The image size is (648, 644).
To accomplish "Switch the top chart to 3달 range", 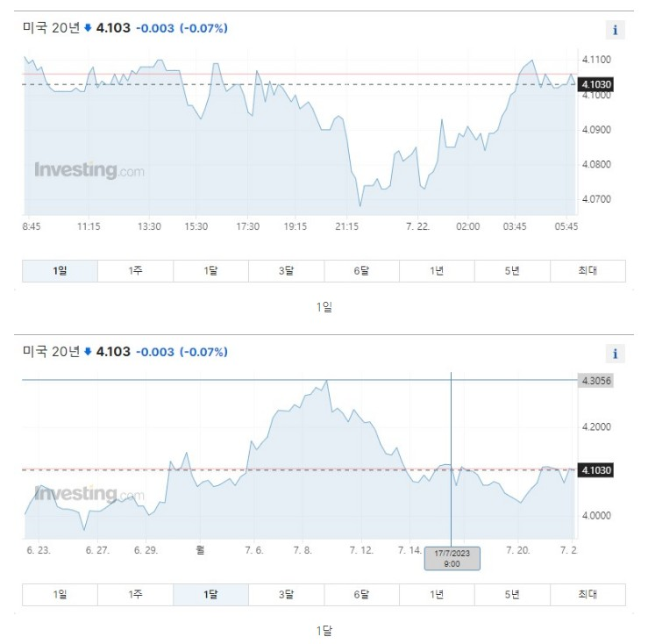I will click(287, 271).
